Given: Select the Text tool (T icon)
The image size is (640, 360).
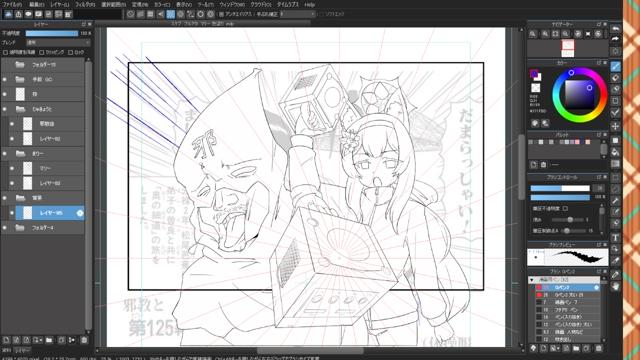Looking at the screenshot, I should [x=616, y=238].
